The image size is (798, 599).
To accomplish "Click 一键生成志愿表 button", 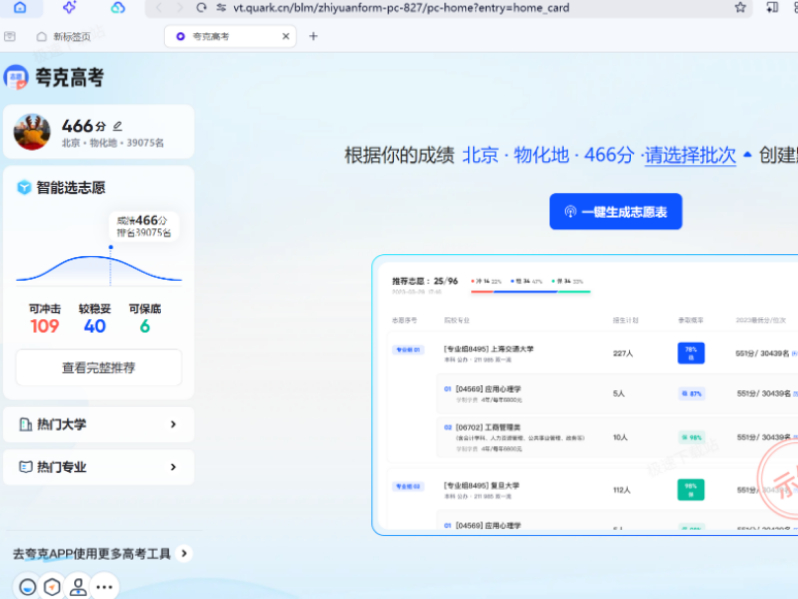I will [616, 211].
